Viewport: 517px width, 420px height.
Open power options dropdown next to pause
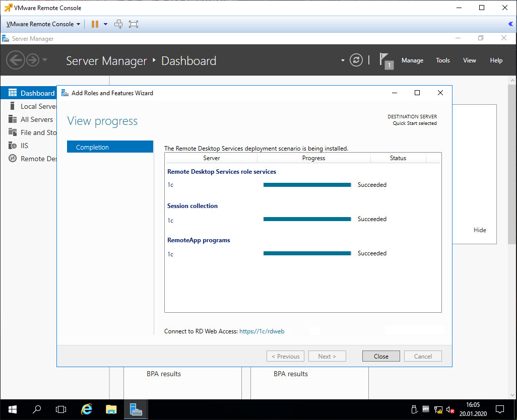pos(105,24)
